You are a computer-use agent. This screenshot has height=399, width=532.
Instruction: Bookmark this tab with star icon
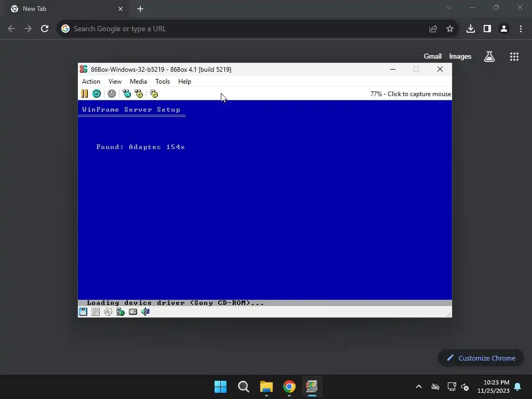[450, 29]
